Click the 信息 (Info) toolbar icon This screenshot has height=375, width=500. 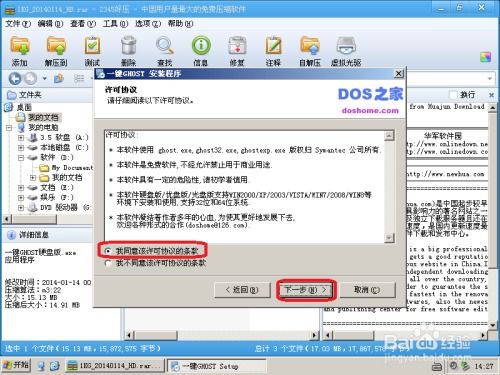tap(201, 51)
